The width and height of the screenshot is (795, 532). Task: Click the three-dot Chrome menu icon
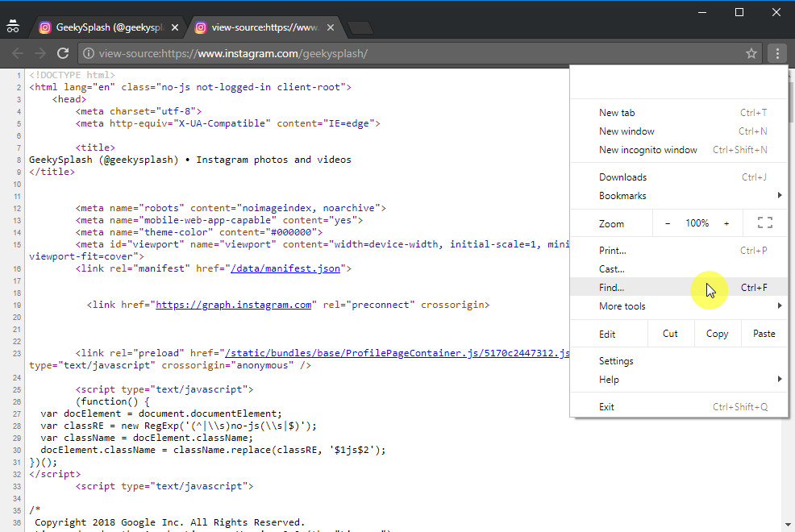coord(777,53)
